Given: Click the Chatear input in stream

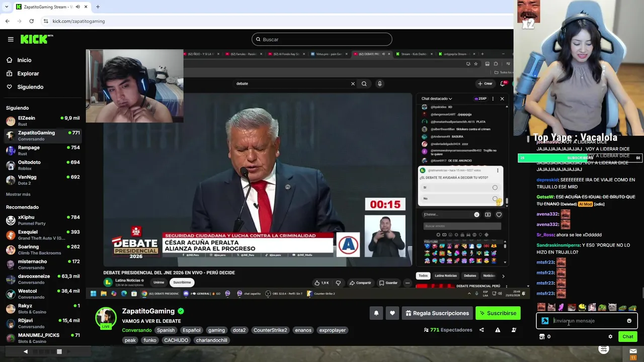Looking at the screenshot, I should [x=448, y=215].
